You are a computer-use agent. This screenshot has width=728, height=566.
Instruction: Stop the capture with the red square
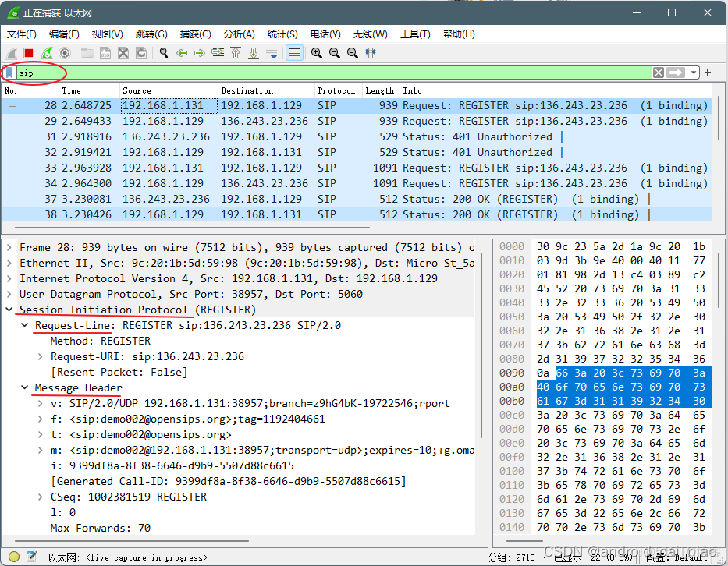[x=29, y=53]
